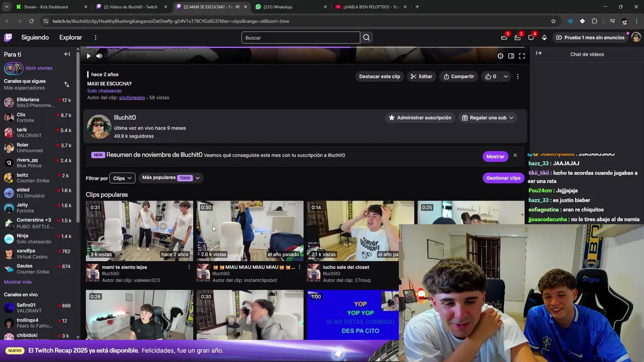Click the browser address bar URL
Viewport: 644px width, 362px height.
pyautogui.click(x=171, y=21)
